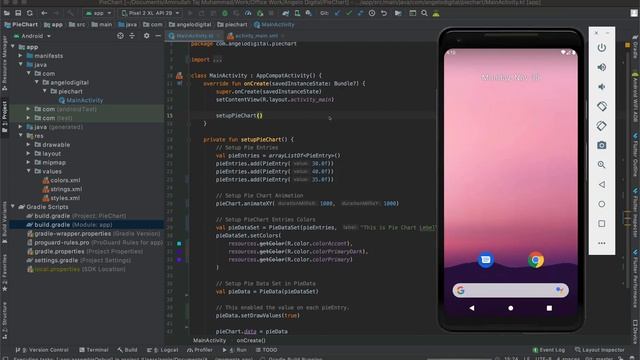Click the VCS history clock icon
The image size is (640, 360).
tap(372, 13)
